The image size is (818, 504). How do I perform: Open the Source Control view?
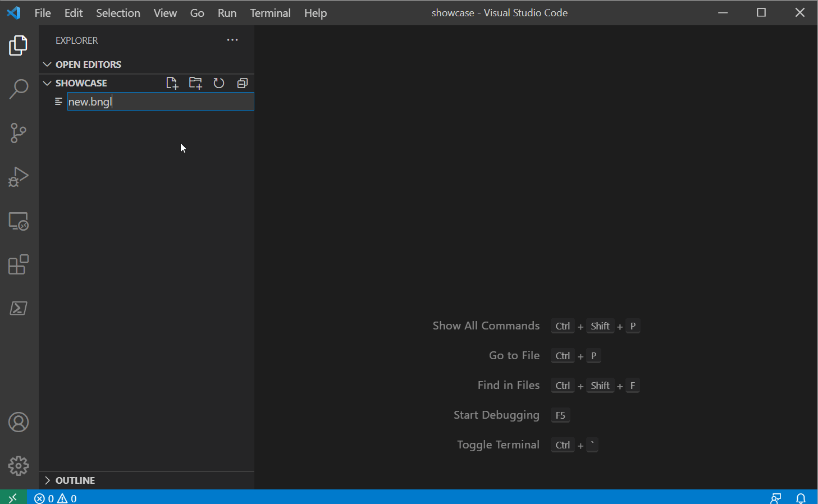(19, 133)
